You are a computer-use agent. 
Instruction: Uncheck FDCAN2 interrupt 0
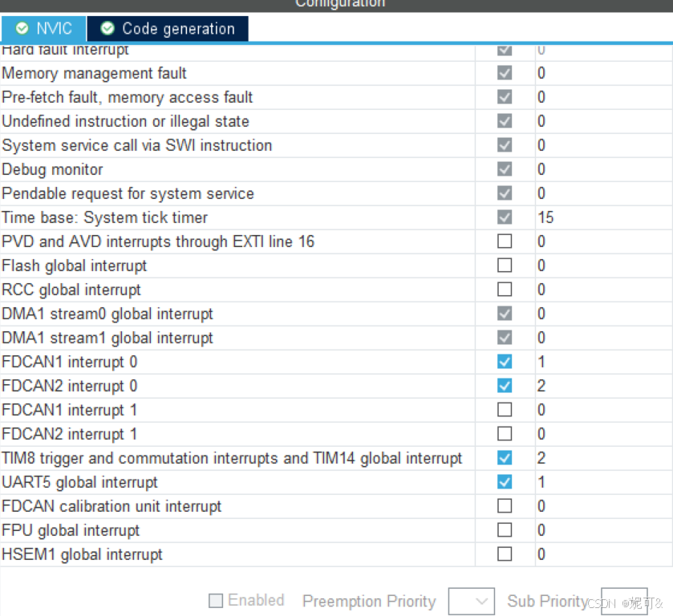click(505, 386)
